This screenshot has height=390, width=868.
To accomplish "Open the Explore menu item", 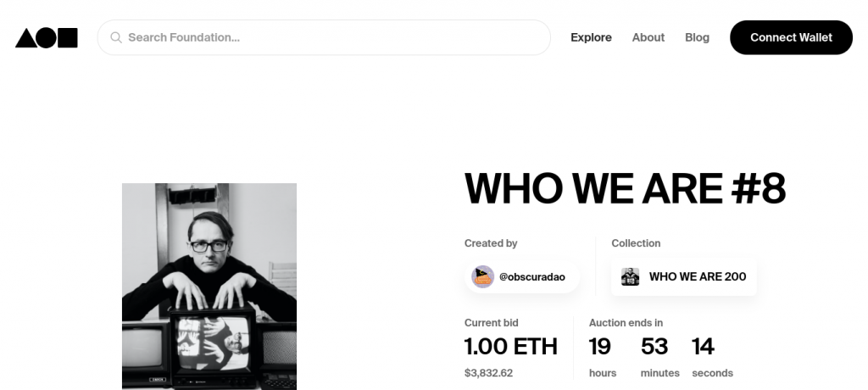I will pos(591,37).
